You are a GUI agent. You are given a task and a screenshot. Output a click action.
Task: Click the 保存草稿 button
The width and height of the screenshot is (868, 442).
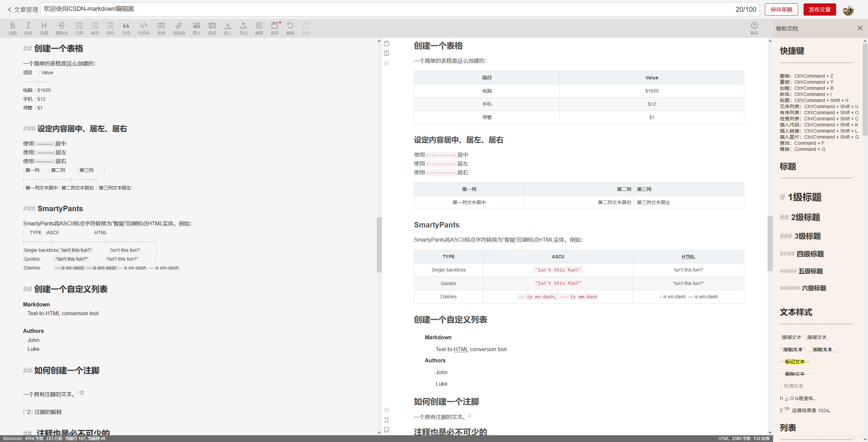point(781,9)
